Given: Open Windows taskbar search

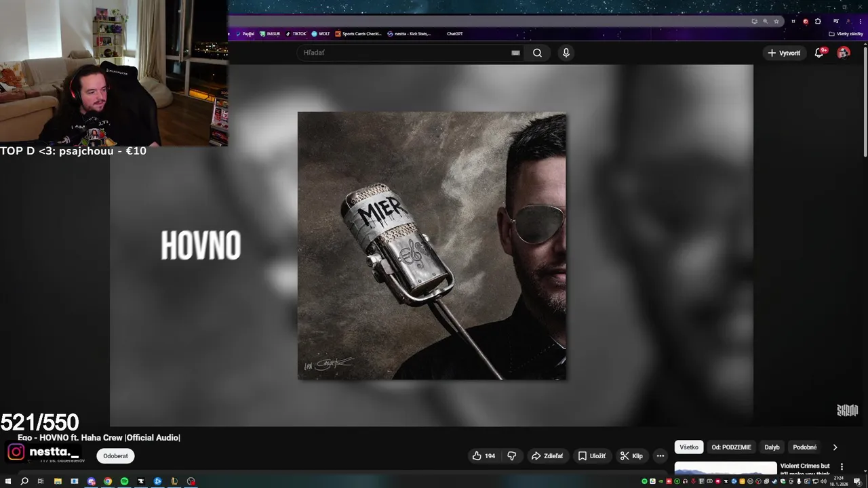Looking at the screenshot, I should click(x=24, y=481).
